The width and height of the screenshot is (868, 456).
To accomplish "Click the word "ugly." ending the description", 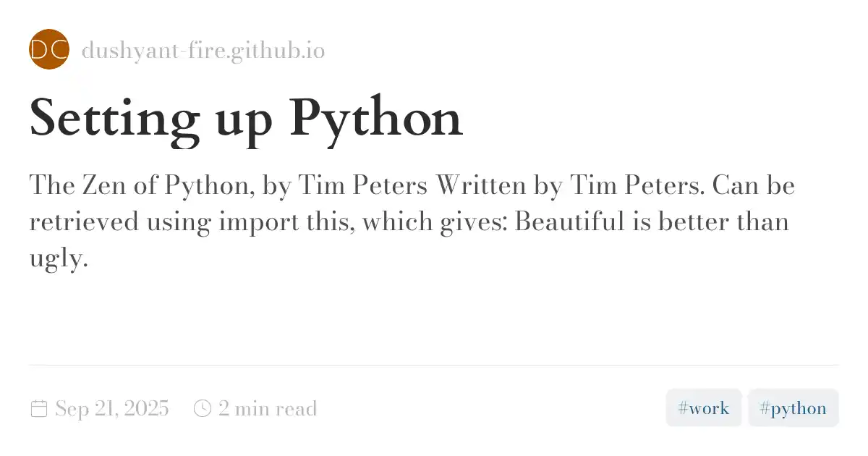I will [59, 259].
